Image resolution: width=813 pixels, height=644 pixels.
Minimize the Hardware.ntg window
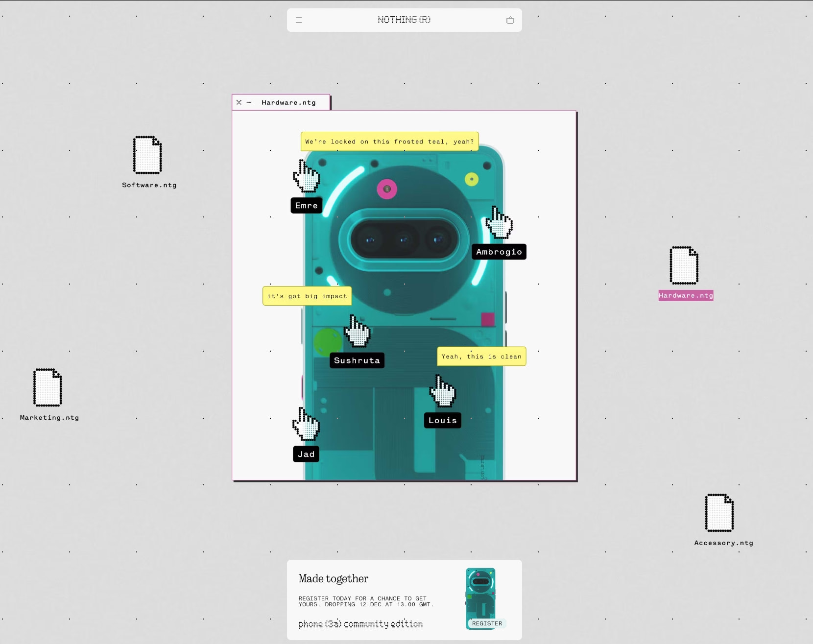(x=249, y=102)
